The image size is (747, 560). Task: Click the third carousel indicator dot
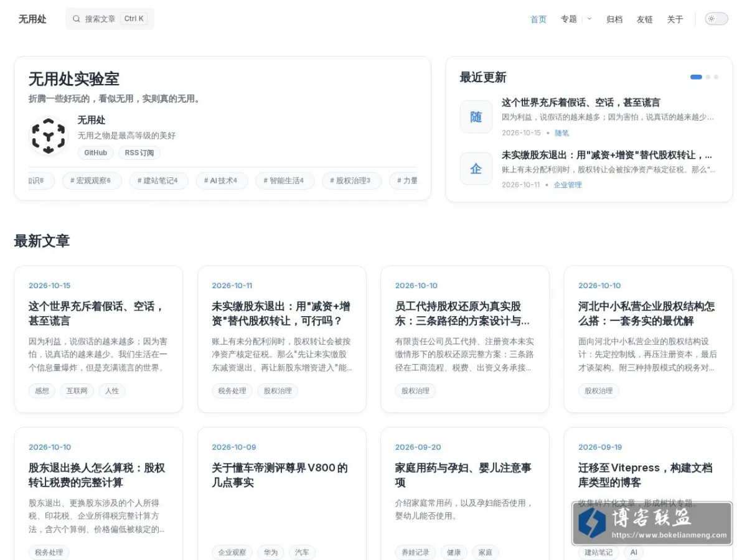716,77
